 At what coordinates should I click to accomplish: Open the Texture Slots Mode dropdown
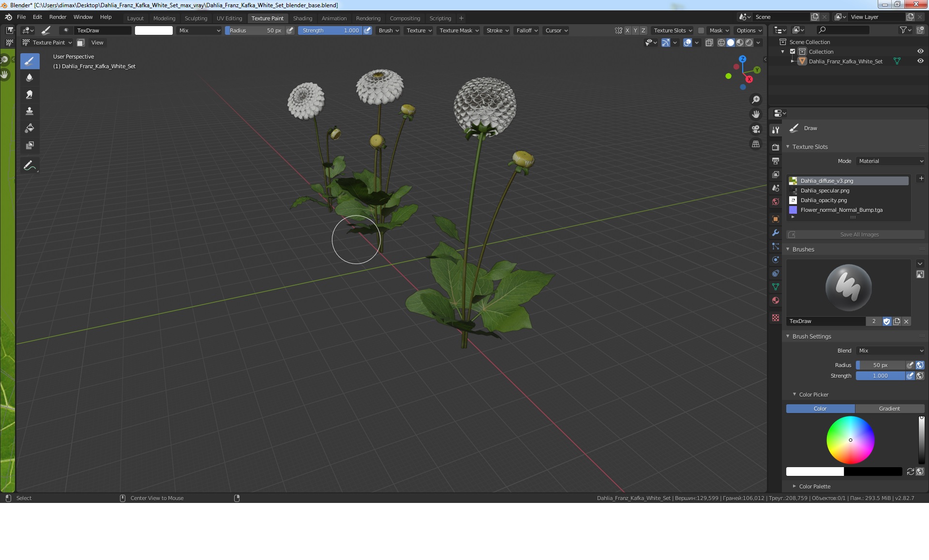(x=890, y=161)
